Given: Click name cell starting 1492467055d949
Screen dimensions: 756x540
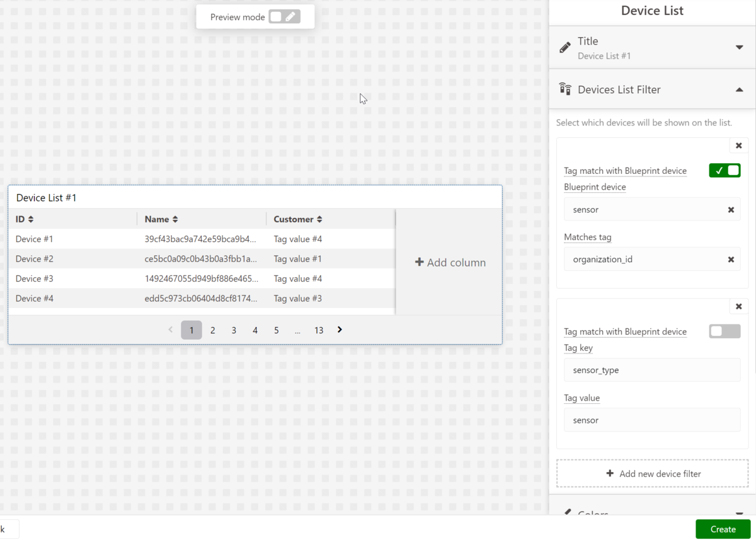Looking at the screenshot, I should tap(202, 279).
